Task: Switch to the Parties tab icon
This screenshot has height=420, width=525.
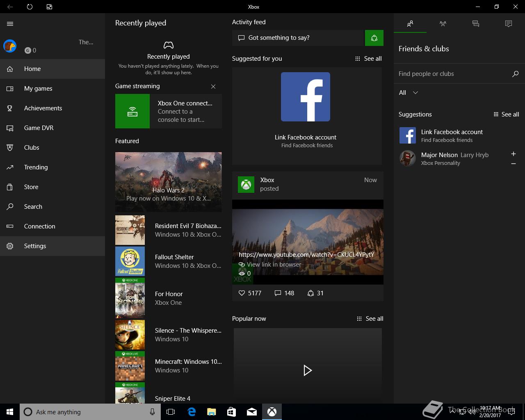Action: [x=443, y=24]
